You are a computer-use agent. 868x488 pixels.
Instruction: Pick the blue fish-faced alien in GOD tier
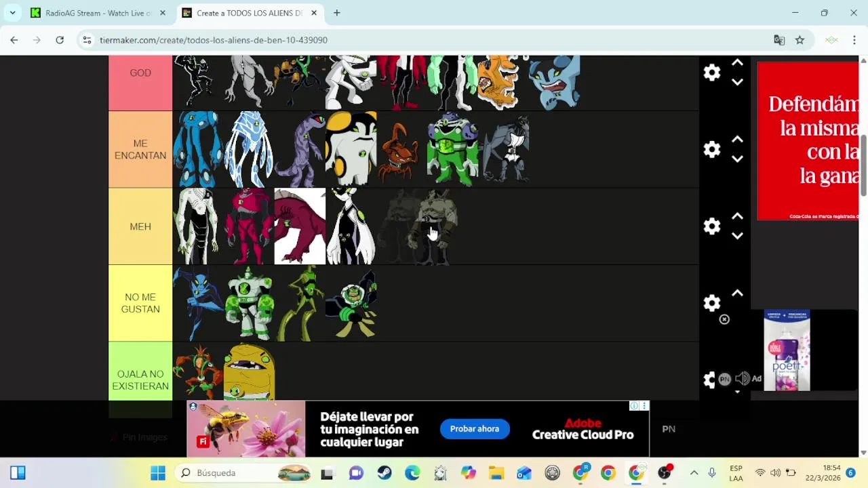click(x=554, y=83)
